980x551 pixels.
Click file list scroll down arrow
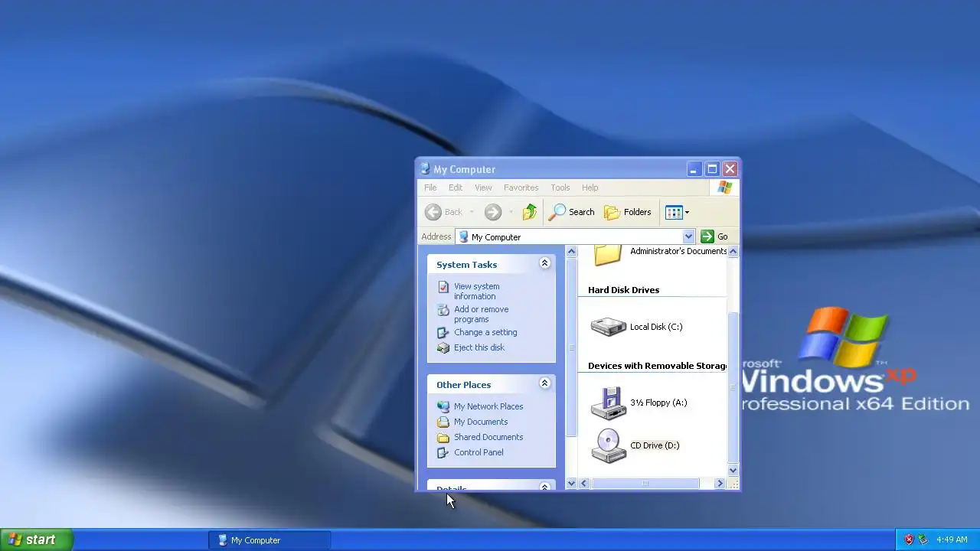tap(733, 471)
